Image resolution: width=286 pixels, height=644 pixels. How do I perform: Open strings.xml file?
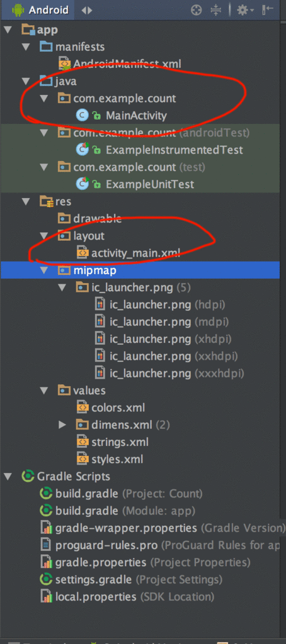coord(120,442)
